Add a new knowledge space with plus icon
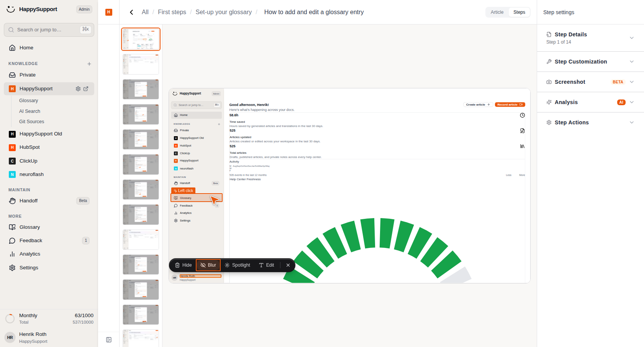The height and width of the screenshot is (347, 644). click(89, 64)
